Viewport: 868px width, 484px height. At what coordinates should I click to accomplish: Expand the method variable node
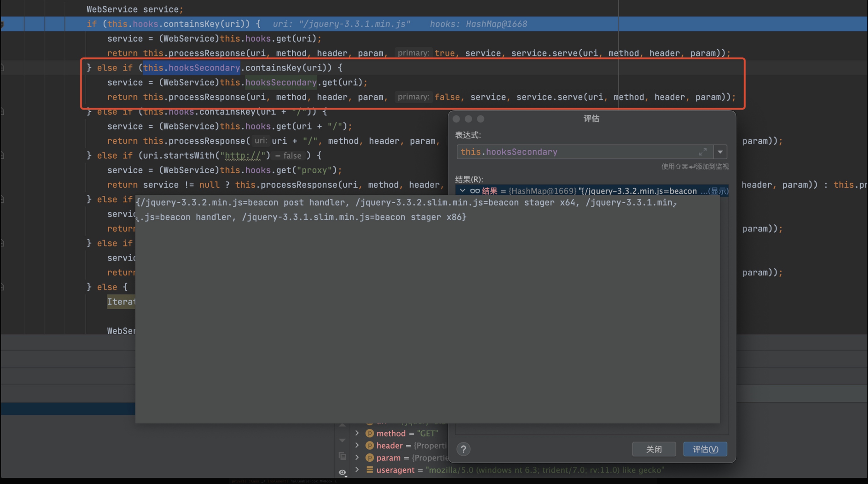click(x=357, y=433)
